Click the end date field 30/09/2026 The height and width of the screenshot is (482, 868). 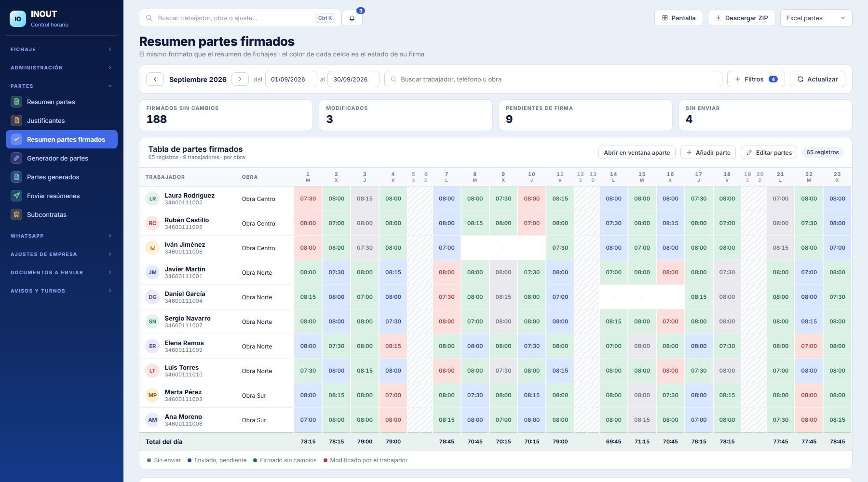[353, 79]
